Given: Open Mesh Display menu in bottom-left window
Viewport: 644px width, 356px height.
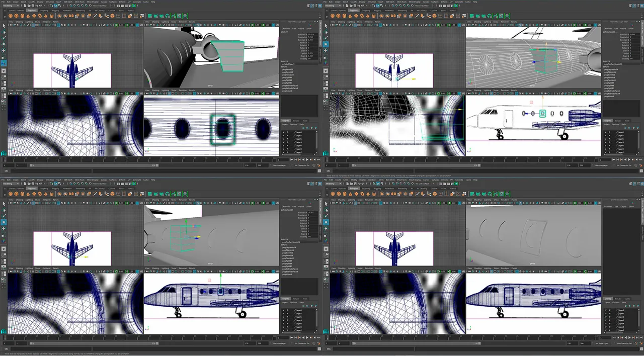Looking at the screenshot, I should tap(93, 180).
